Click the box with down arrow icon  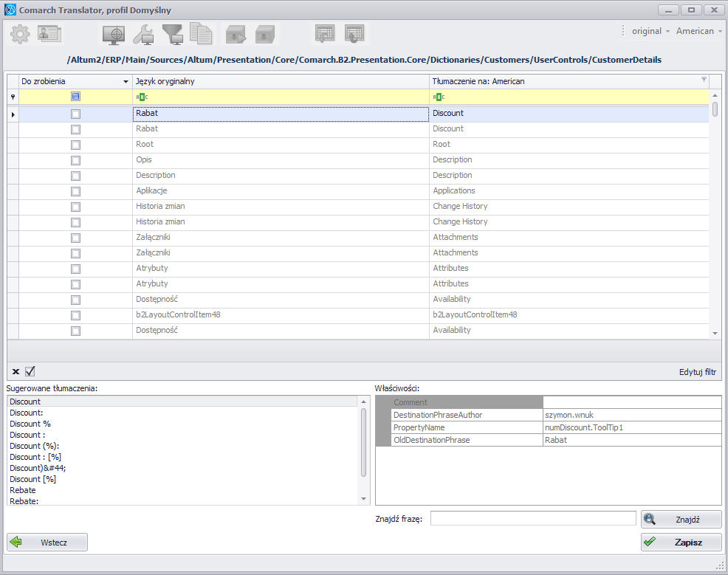[x=265, y=35]
